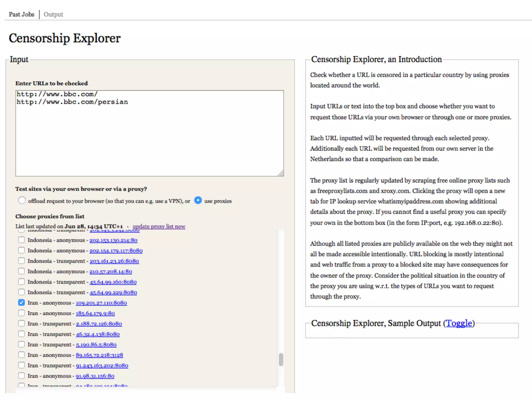The width and height of the screenshot is (532, 399).
Task: Select offload request to your browser option
Action: click(22, 200)
